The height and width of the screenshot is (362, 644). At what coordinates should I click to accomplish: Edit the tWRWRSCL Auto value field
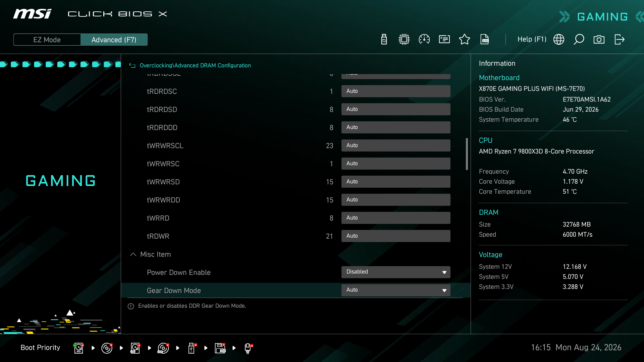[x=396, y=145]
